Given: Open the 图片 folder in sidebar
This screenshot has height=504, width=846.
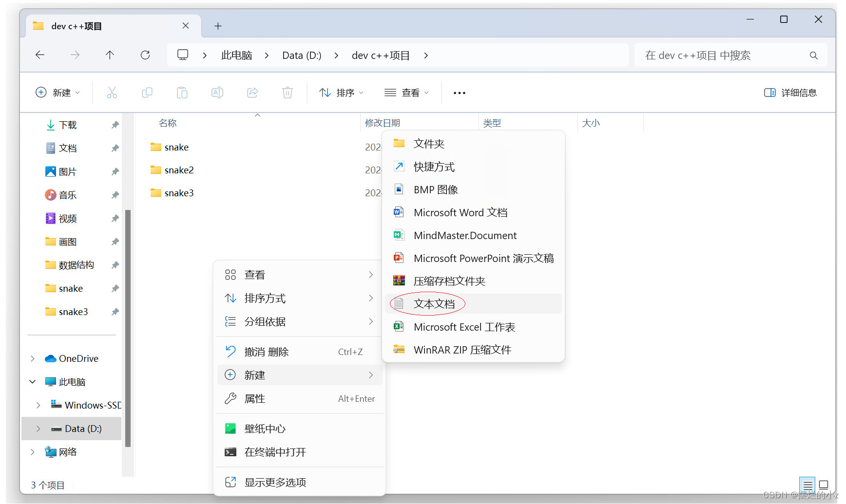Looking at the screenshot, I should pyautogui.click(x=61, y=171).
